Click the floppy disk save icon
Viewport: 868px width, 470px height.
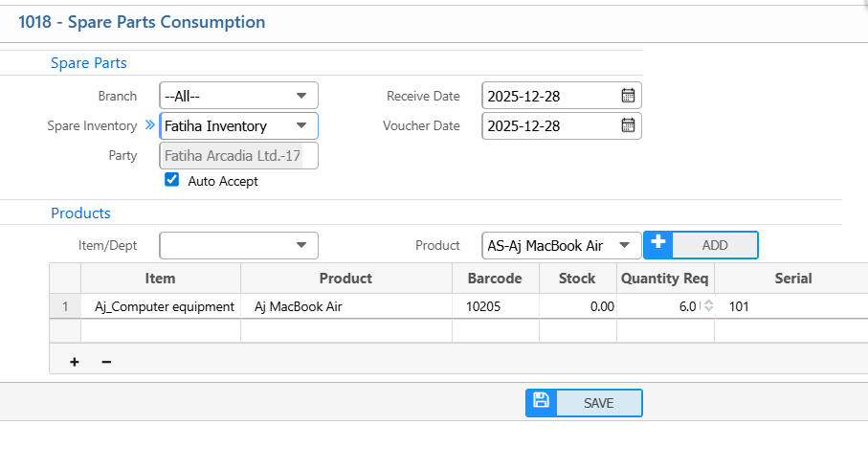[x=541, y=402]
